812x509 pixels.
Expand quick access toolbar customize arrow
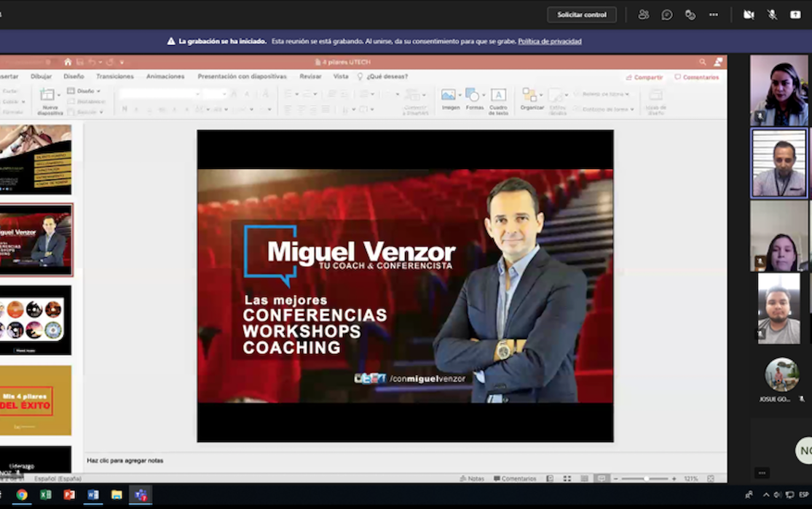point(122,62)
